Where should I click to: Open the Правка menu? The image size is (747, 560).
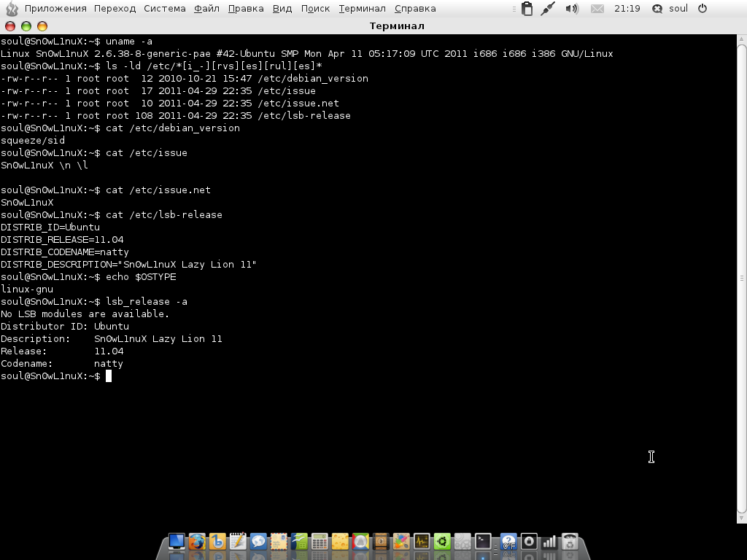[x=246, y=9]
